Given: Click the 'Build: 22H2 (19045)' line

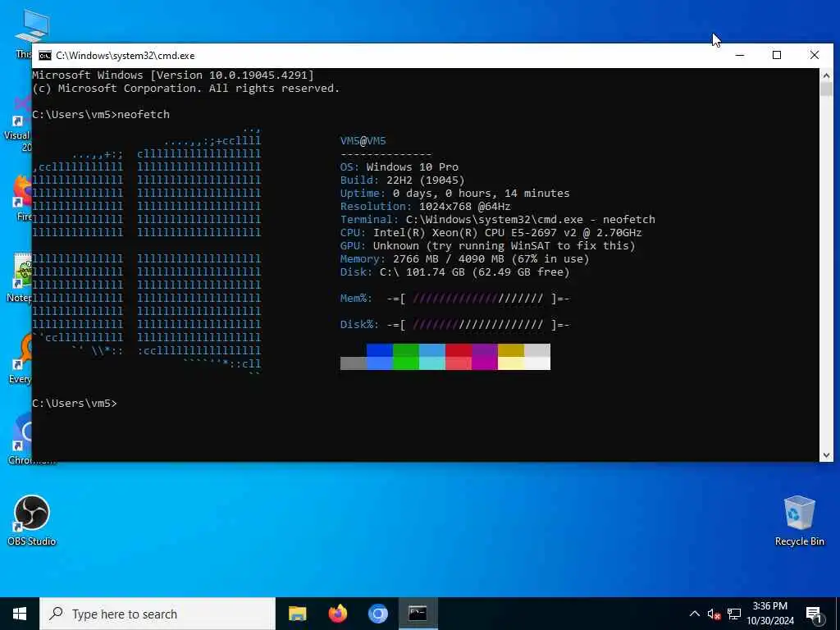Looking at the screenshot, I should pyautogui.click(x=402, y=180).
